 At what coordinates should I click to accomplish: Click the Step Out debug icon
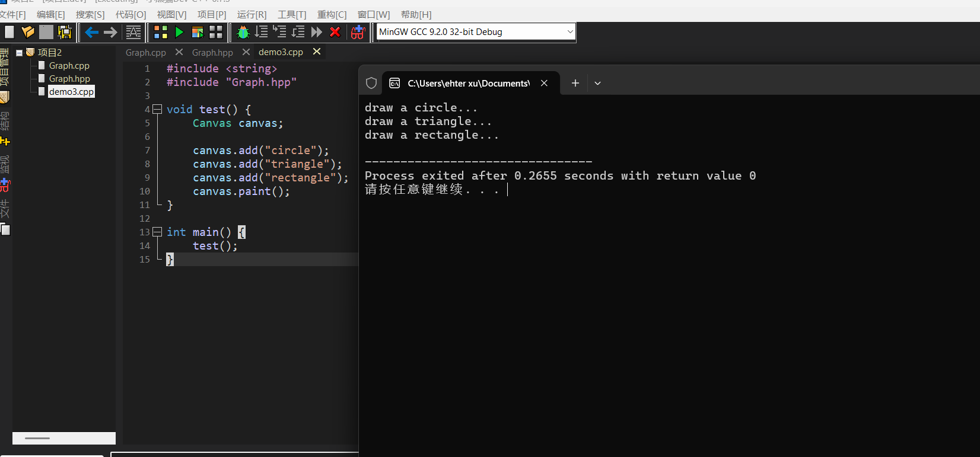[x=298, y=32]
